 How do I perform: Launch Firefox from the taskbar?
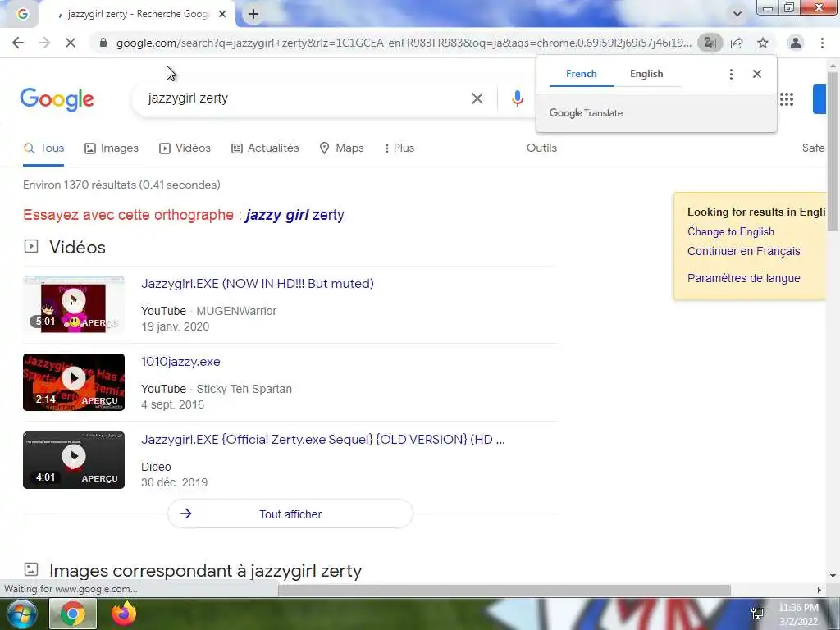point(124,614)
